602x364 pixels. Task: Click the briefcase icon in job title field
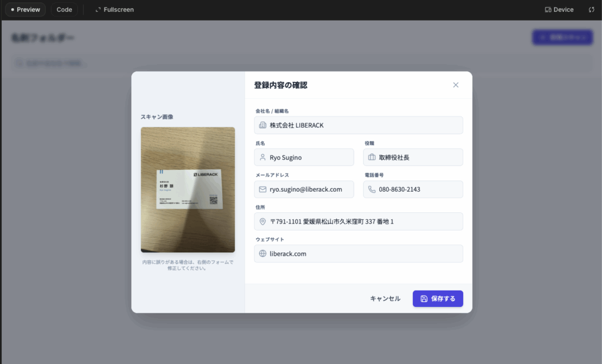pos(372,157)
